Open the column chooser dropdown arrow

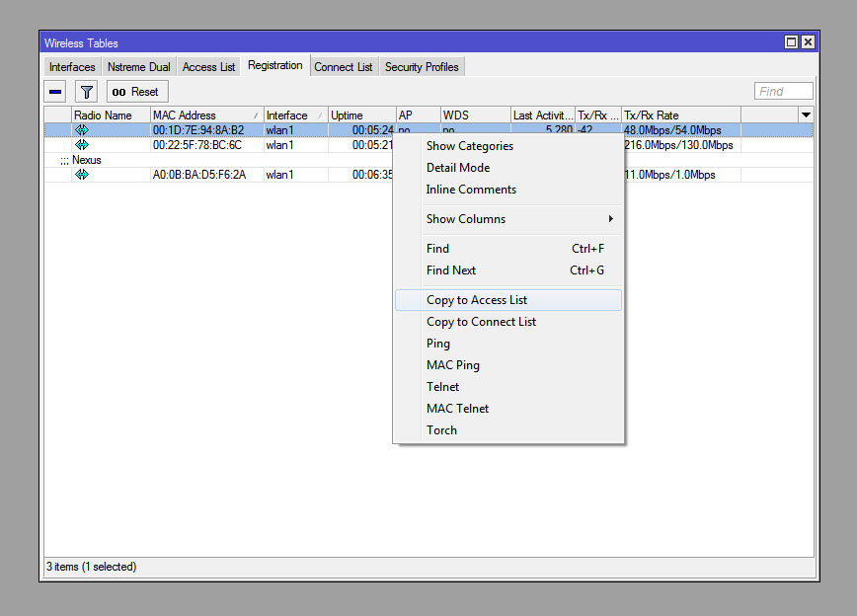pyautogui.click(x=806, y=115)
